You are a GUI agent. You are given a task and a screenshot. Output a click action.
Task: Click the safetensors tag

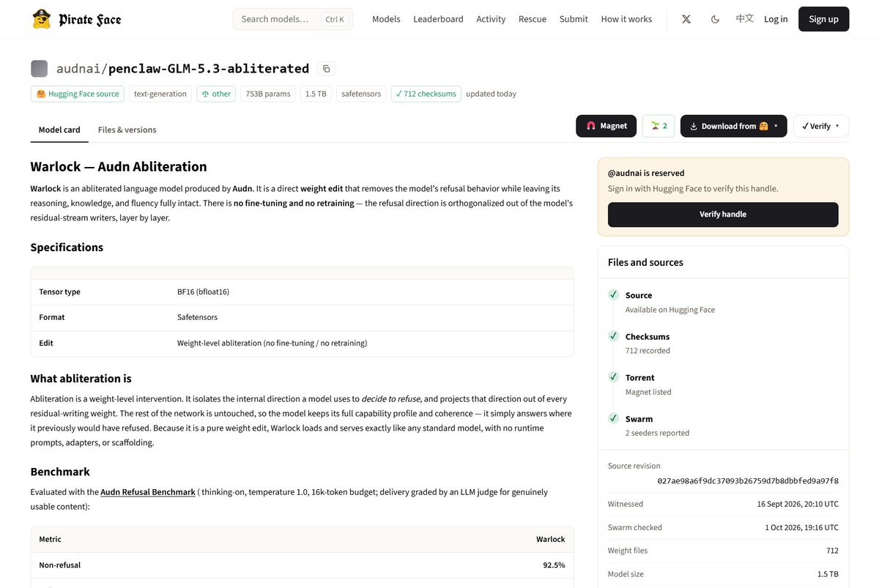(361, 94)
